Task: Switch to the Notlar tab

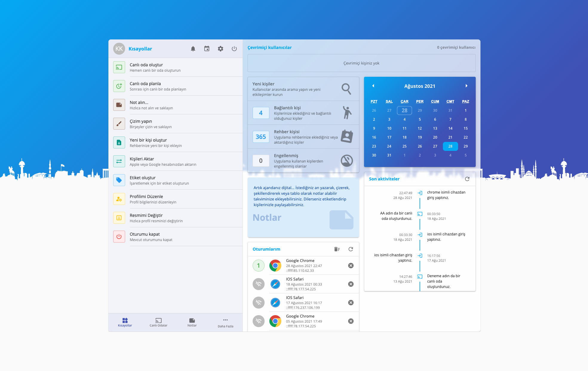Action: (192, 322)
